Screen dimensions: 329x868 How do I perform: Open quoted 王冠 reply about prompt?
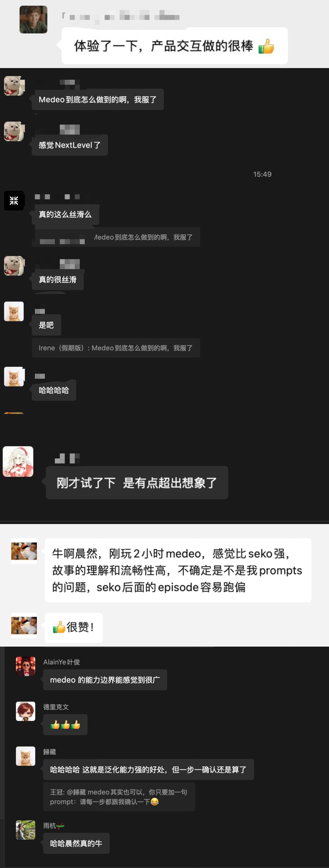tap(119, 797)
